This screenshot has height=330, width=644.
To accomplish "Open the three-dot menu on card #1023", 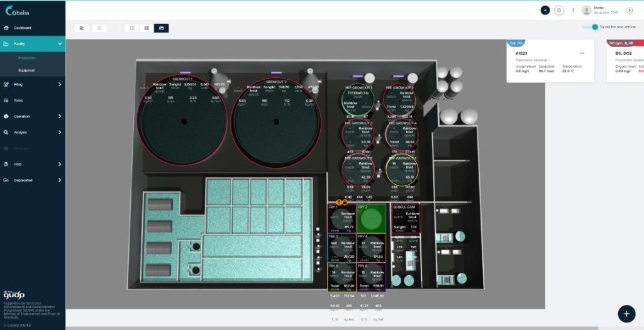I will [582, 53].
